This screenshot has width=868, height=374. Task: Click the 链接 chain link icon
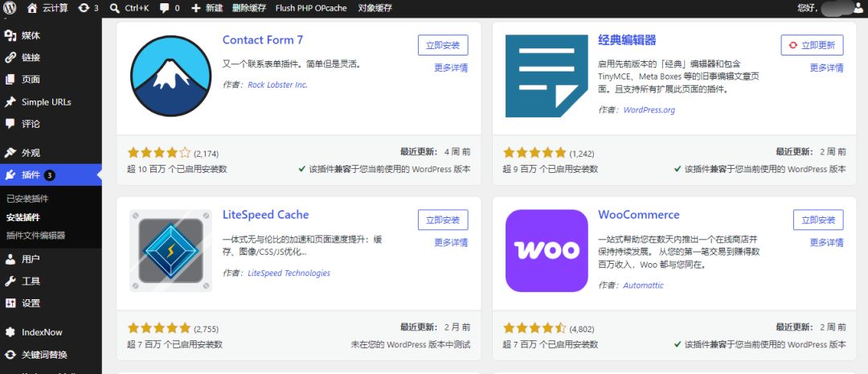[x=10, y=58]
